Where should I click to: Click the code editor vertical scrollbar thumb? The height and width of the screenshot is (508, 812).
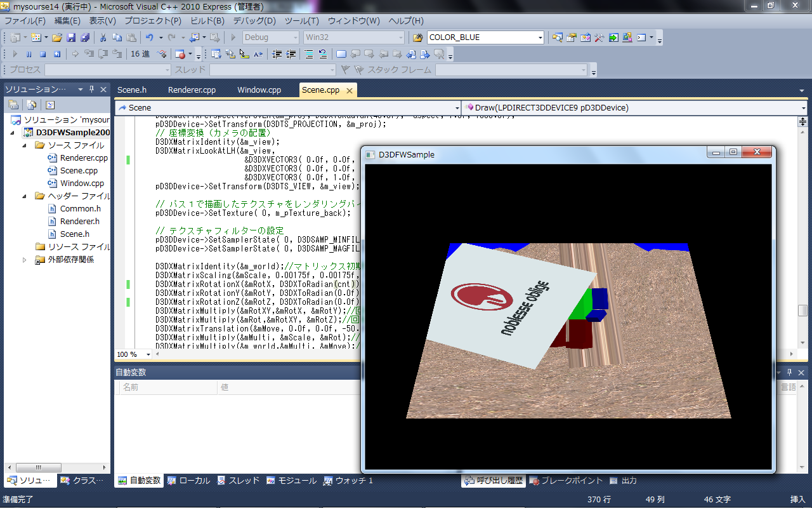[x=802, y=311]
